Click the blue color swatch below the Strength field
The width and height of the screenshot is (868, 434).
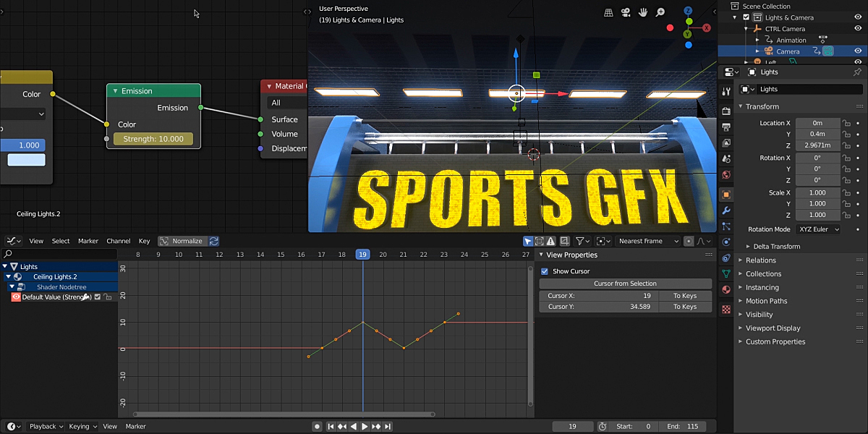click(25, 158)
